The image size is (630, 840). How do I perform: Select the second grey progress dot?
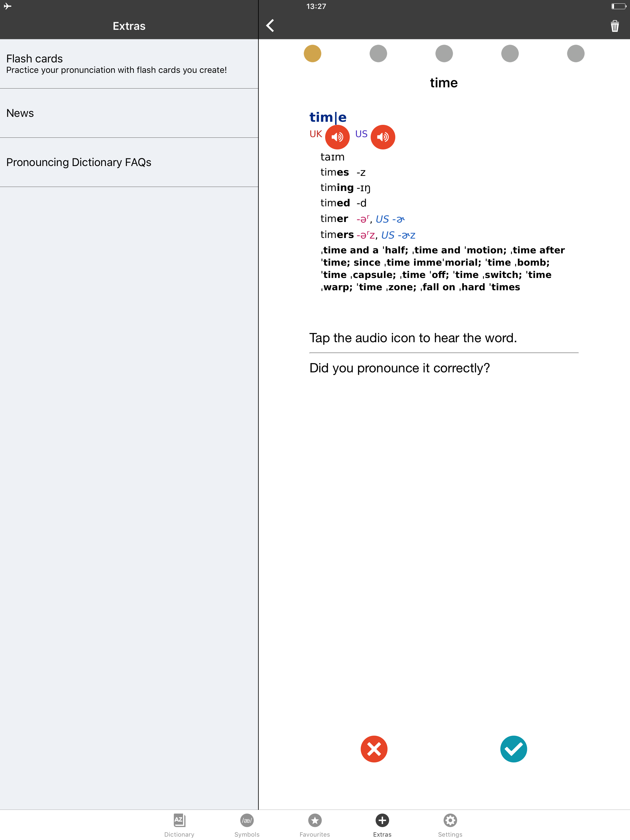pyautogui.click(x=378, y=53)
